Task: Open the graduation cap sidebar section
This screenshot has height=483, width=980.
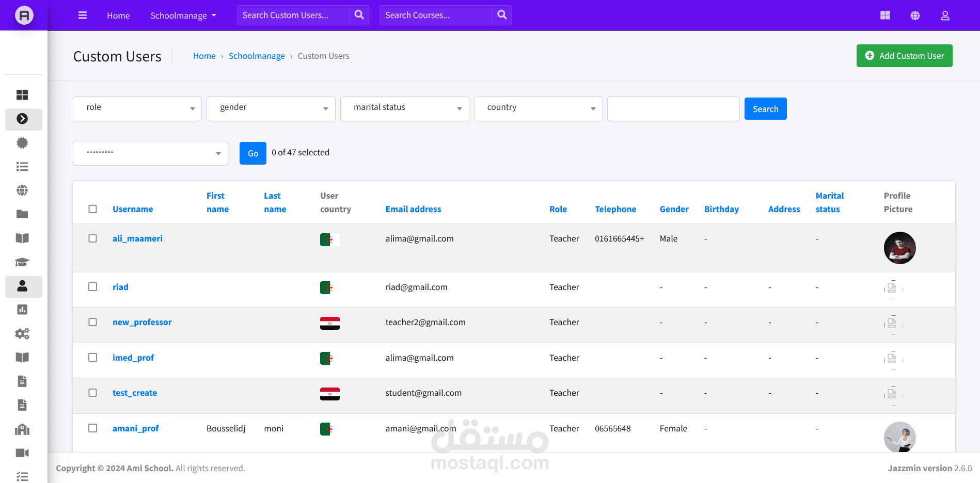Action: [22, 262]
